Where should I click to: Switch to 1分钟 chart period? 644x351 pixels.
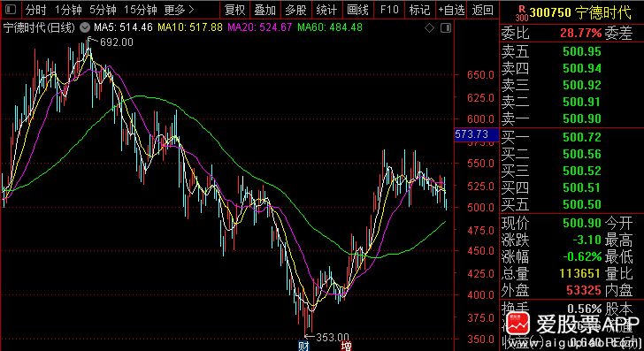[x=68, y=10]
